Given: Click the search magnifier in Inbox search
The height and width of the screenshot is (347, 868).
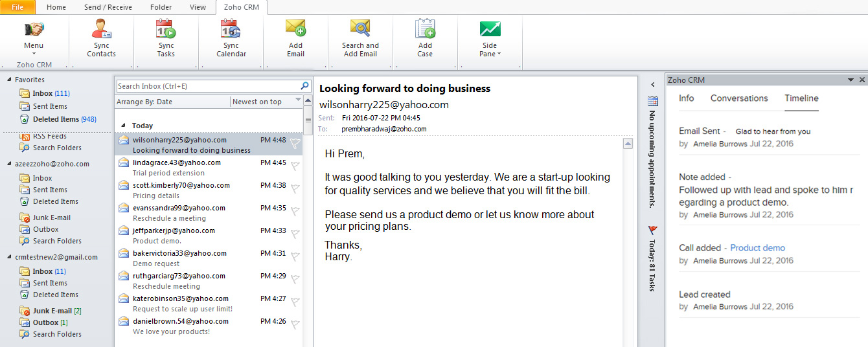Looking at the screenshot, I should pyautogui.click(x=304, y=86).
